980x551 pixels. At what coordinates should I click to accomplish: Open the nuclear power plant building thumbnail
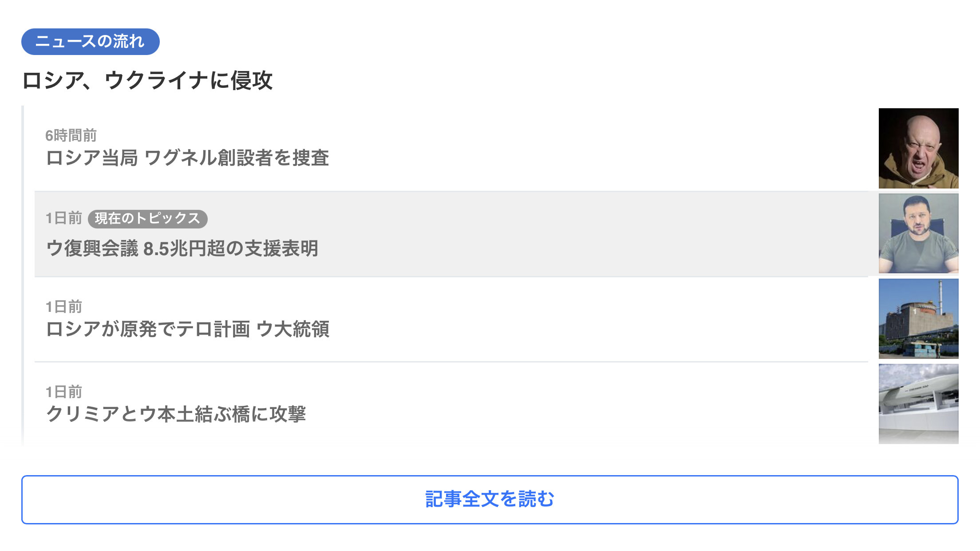click(919, 319)
